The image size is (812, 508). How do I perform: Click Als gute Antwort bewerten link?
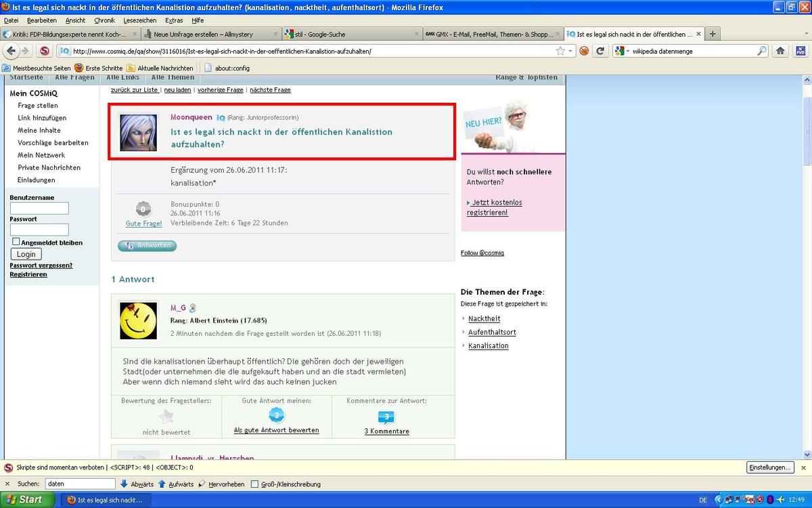pyautogui.click(x=276, y=430)
